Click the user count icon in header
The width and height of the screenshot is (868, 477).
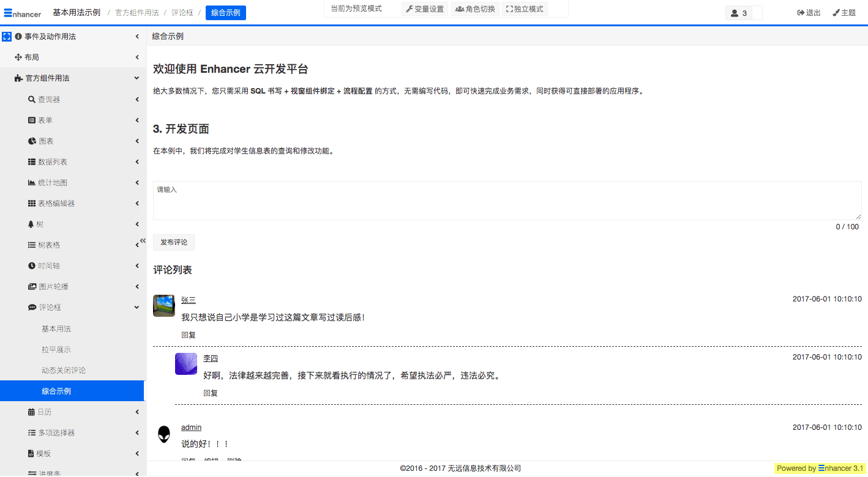tap(735, 13)
